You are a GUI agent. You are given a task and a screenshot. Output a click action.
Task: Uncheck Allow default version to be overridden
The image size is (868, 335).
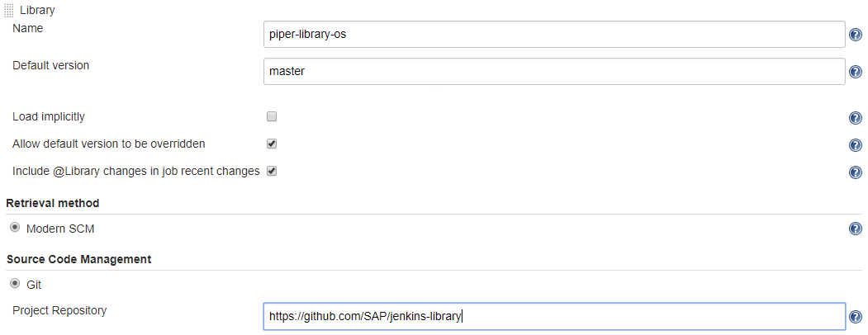pyautogui.click(x=272, y=144)
